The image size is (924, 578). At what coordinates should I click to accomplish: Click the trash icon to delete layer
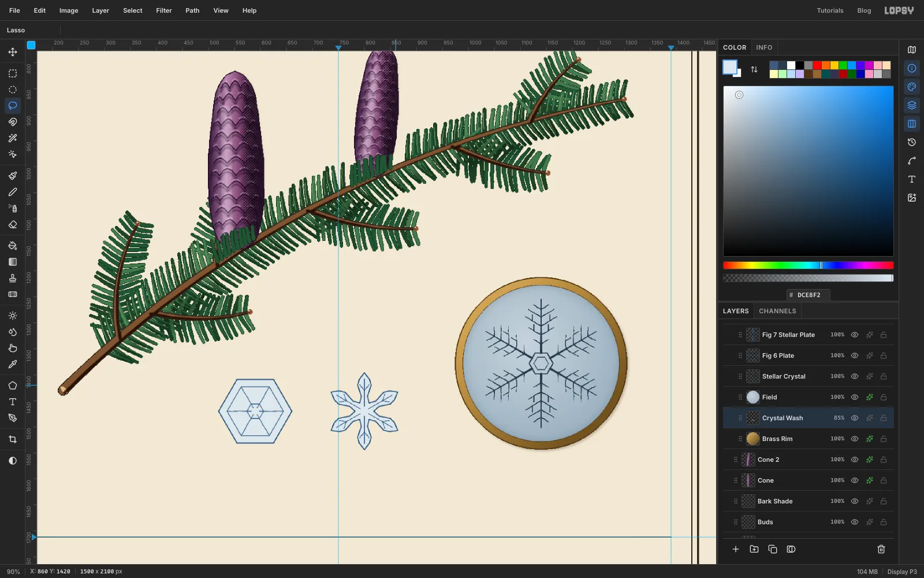pos(881,549)
